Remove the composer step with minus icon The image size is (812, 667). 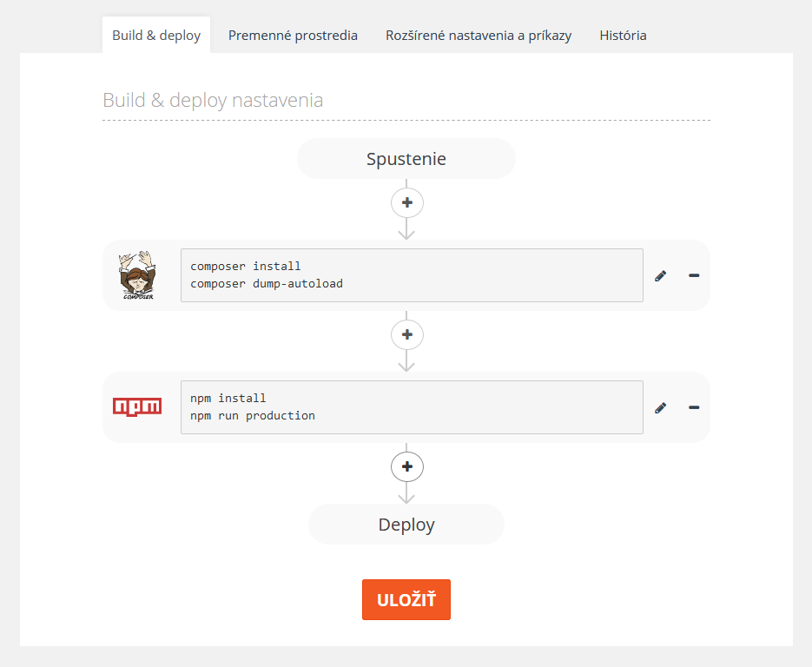694,275
